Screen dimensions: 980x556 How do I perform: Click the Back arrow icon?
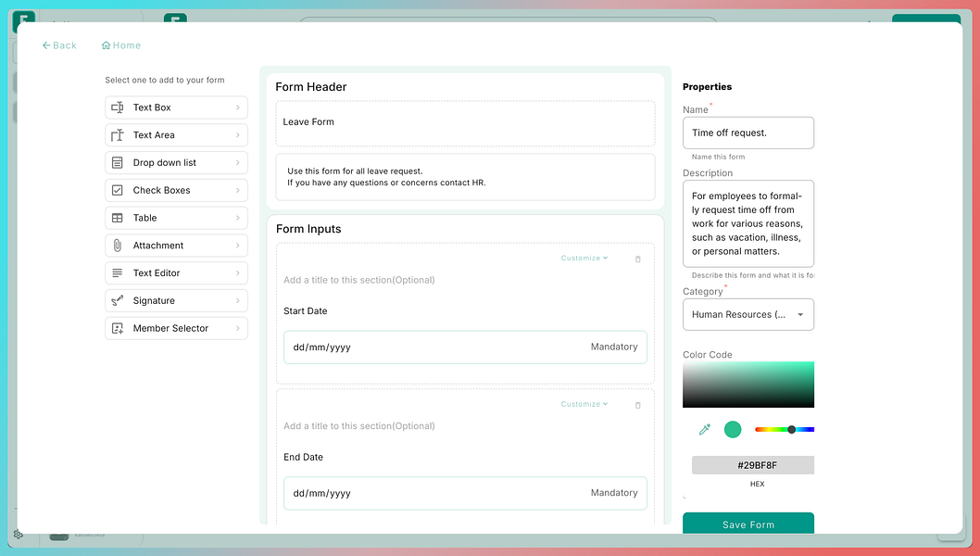click(x=45, y=45)
